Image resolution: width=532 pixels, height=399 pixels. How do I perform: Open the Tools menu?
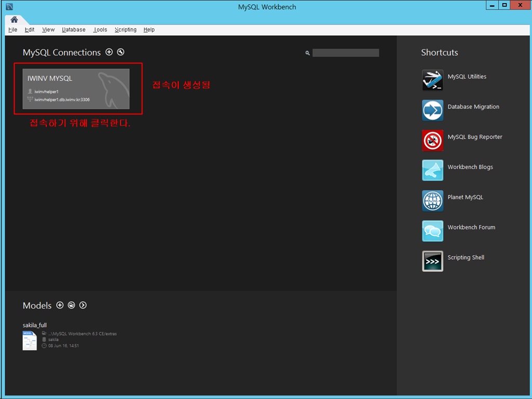pos(100,30)
